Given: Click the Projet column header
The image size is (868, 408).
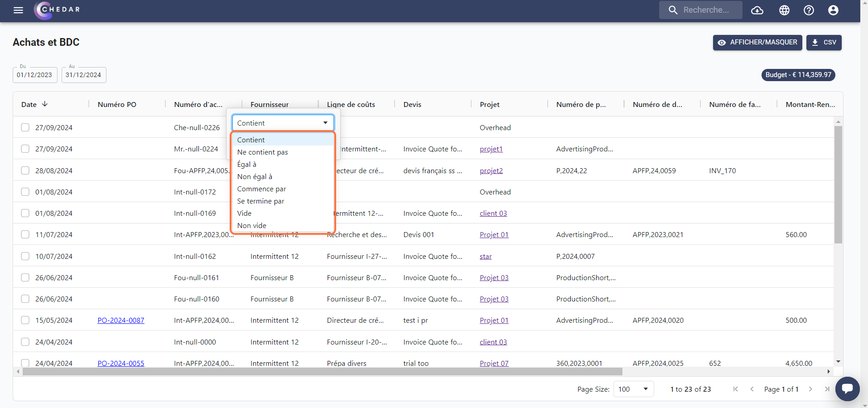Looking at the screenshot, I should coord(490,104).
